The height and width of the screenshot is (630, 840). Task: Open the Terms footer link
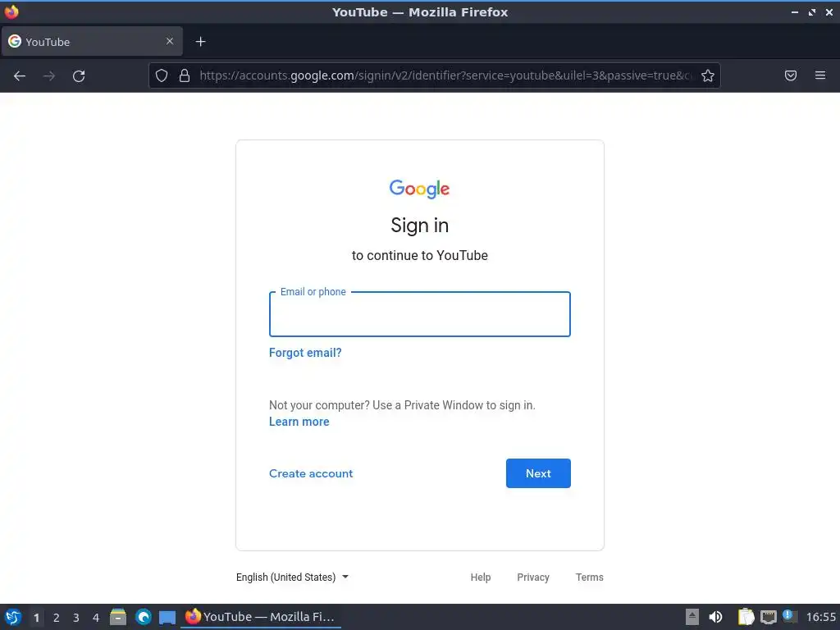589,577
